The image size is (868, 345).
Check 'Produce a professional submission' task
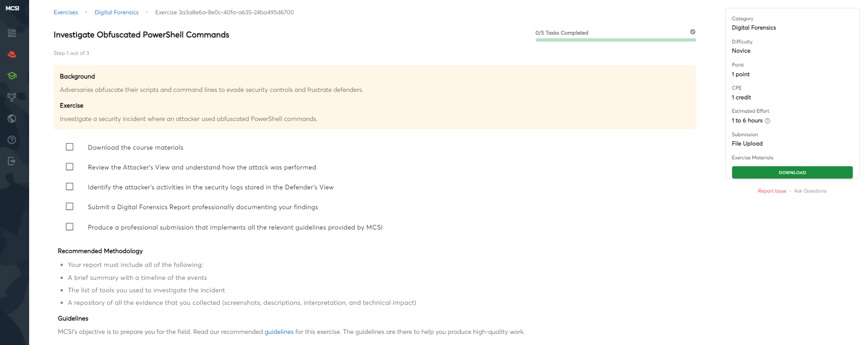point(70,227)
